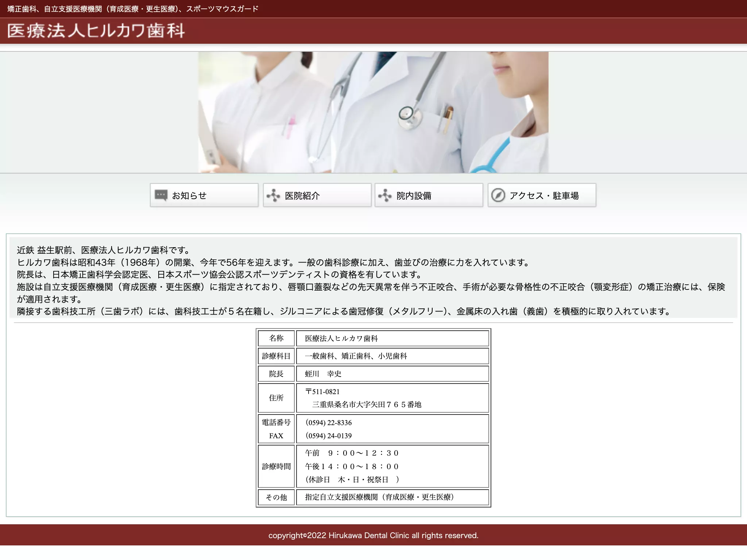Click the その他 table label
747x560 pixels.
(276, 497)
